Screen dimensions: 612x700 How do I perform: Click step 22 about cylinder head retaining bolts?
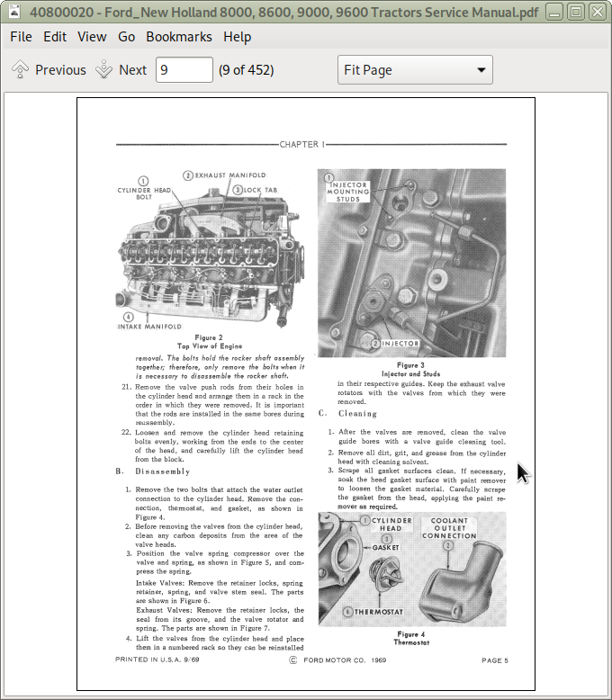tap(213, 446)
